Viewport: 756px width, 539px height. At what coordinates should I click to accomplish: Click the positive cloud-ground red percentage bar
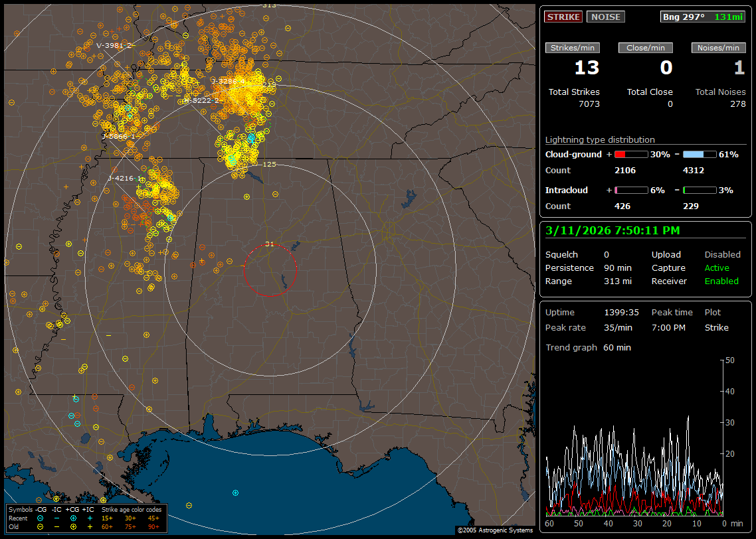tap(630, 154)
